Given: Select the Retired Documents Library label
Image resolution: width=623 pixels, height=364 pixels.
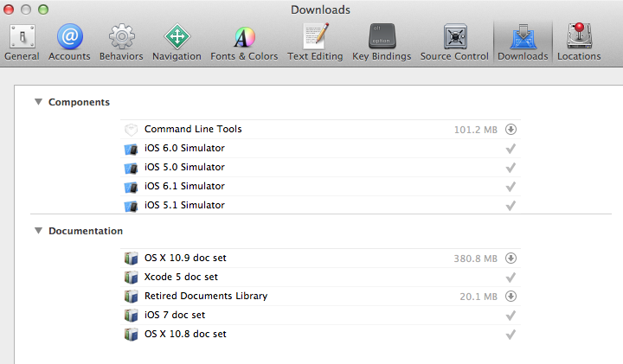Looking at the screenshot, I should (x=206, y=296).
